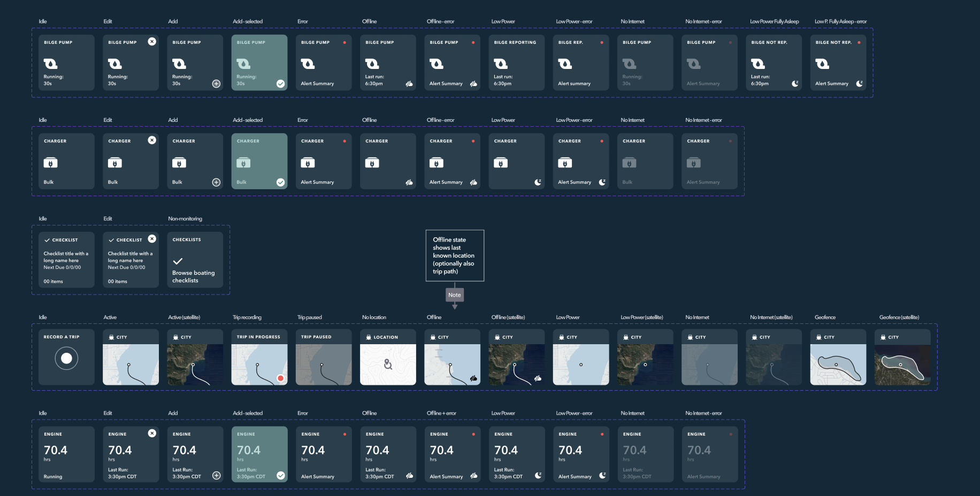Image resolution: width=980 pixels, height=496 pixels.
Task: Open the Active (satellite) map thumbnail
Action: pyautogui.click(x=195, y=365)
